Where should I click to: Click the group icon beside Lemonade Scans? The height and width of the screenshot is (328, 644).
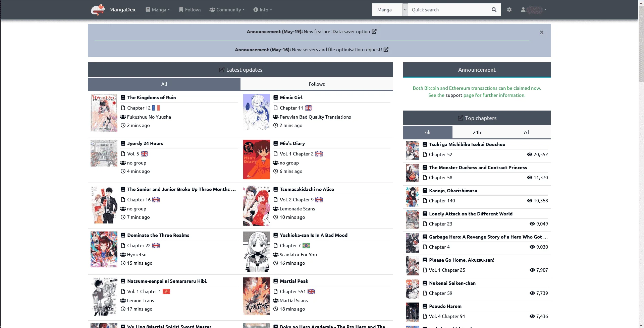pos(276,209)
